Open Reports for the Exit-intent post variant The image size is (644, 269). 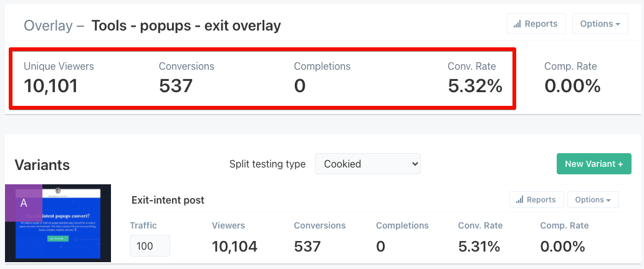tap(536, 200)
